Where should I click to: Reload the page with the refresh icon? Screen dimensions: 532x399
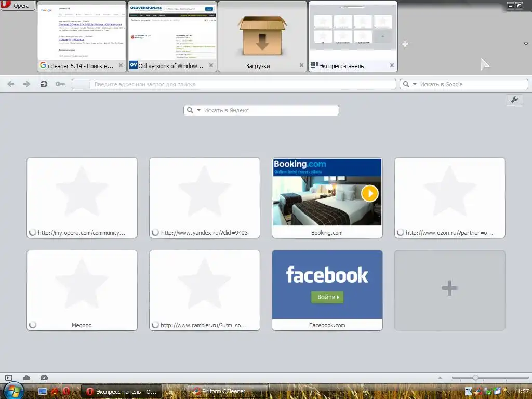click(x=44, y=84)
